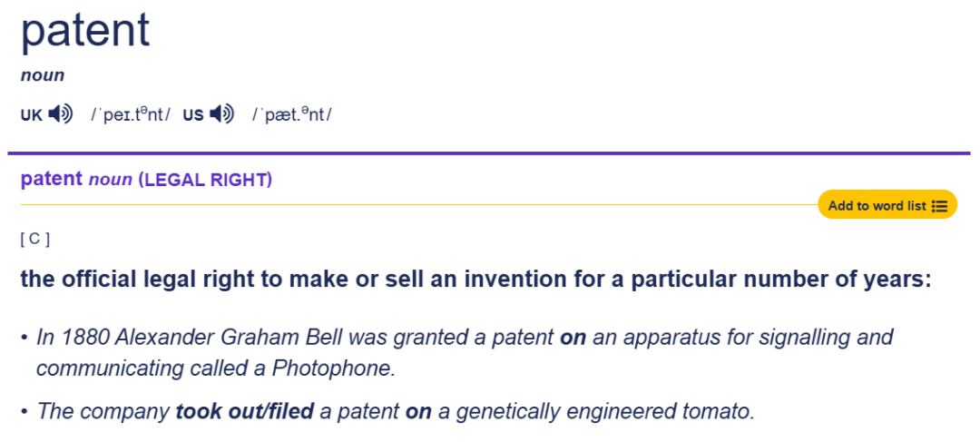Click the large "patent" headword title
The image size is (980, 442).
tap(85, 32)
